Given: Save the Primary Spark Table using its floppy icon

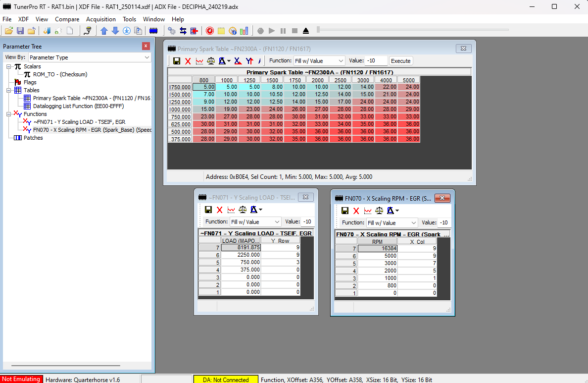Looking at the screenshot, I should 177,61.
